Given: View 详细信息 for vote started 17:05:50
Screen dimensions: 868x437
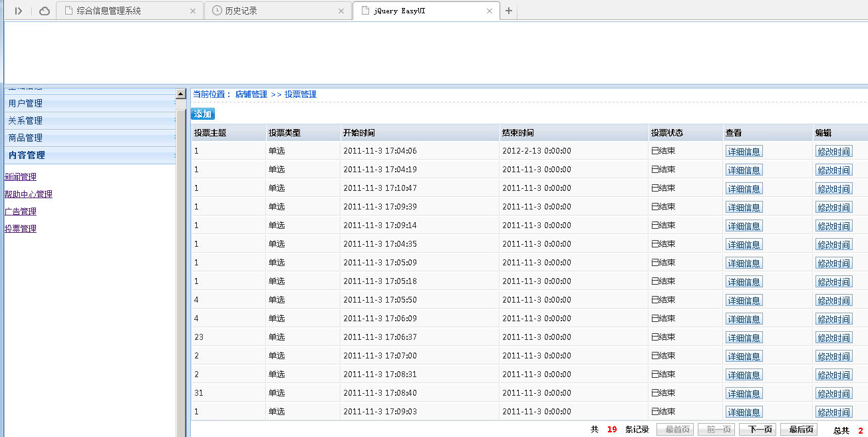Looking at the screenshot, I should pyautogui.click(x=744, y=301).
